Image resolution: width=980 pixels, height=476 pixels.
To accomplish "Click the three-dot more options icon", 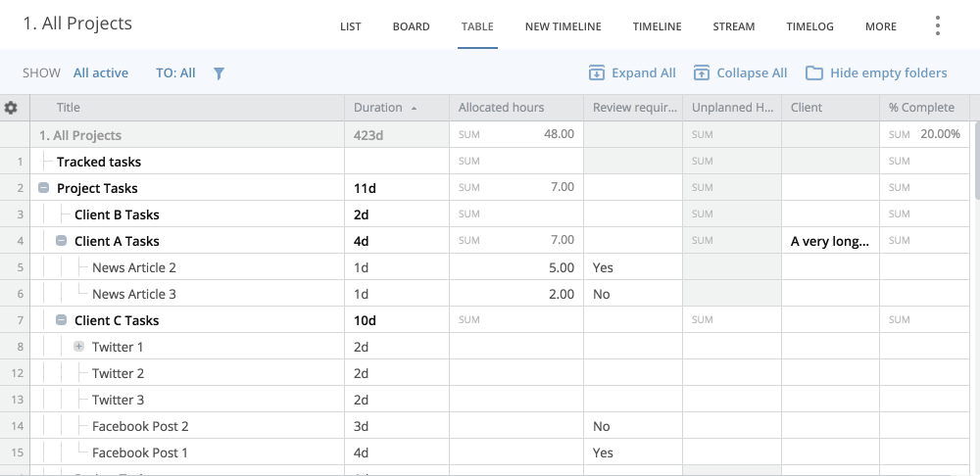I will [x=938, y=26].
